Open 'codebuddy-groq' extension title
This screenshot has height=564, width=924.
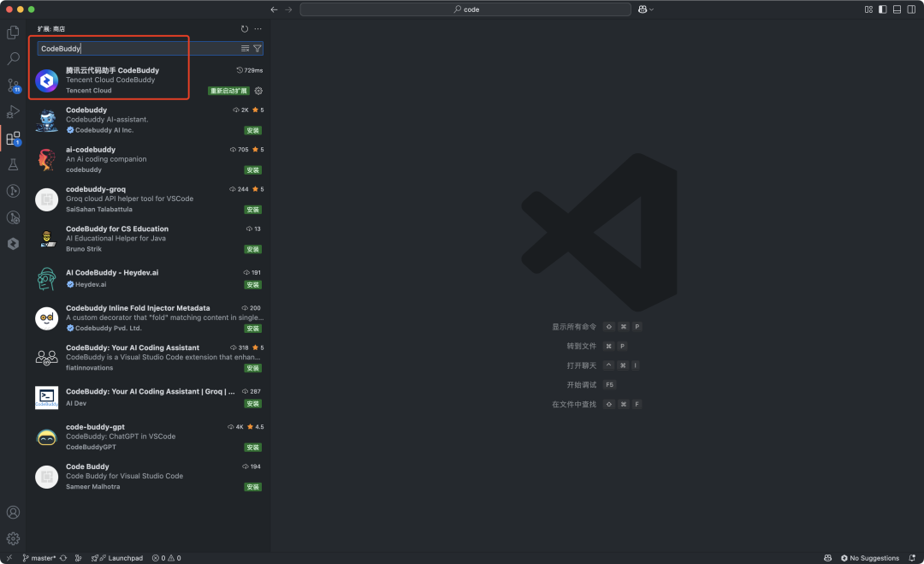pyautogui.click(x=96, y=189)
